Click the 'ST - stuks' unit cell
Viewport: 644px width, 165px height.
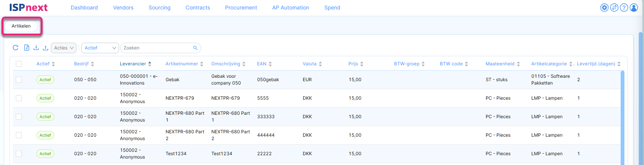pyautogui.click(x=496, y=80)
